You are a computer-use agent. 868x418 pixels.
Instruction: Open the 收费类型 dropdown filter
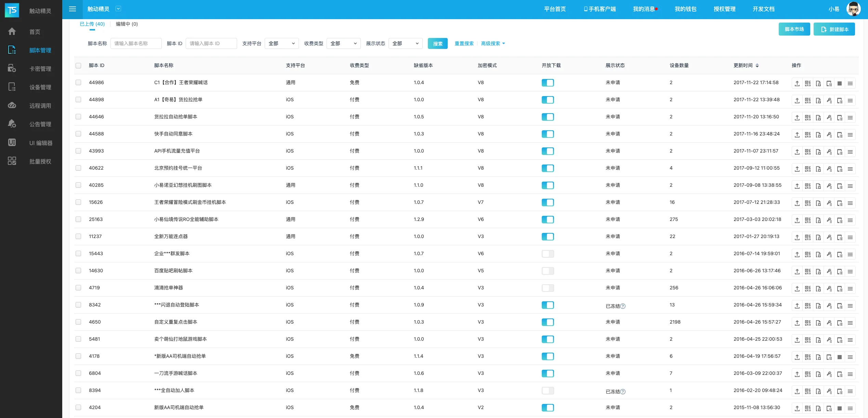tap(343, 43)
